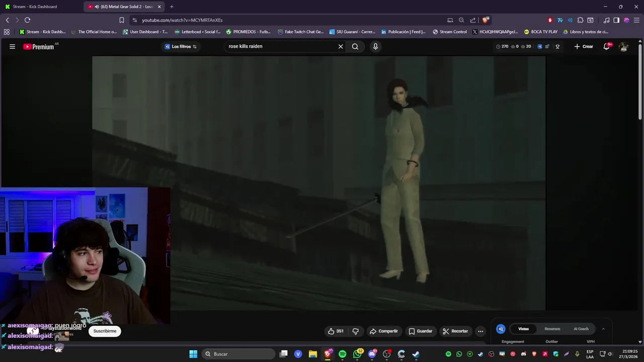Open WhatsApp from the taskbar
The width and height of the screenshot is (644, 362).
(x=357, y=354)
